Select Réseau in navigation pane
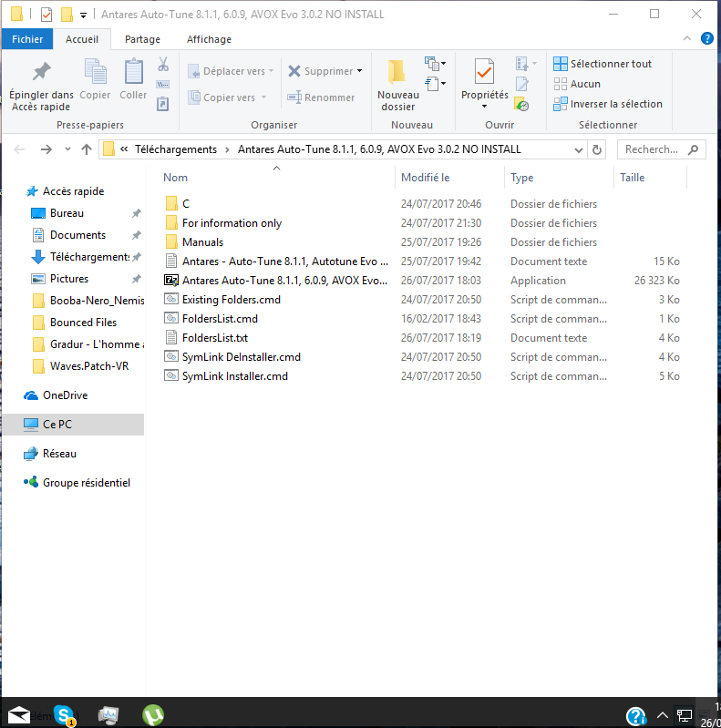The height and width of the screenshot is (728, 721). click(x=59, y=453)
